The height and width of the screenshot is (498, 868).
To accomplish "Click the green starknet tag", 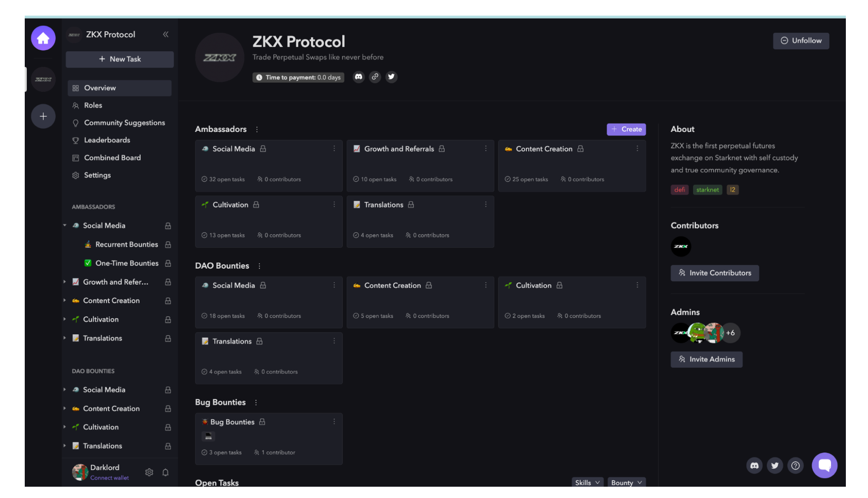I will [x=707, y=190].
